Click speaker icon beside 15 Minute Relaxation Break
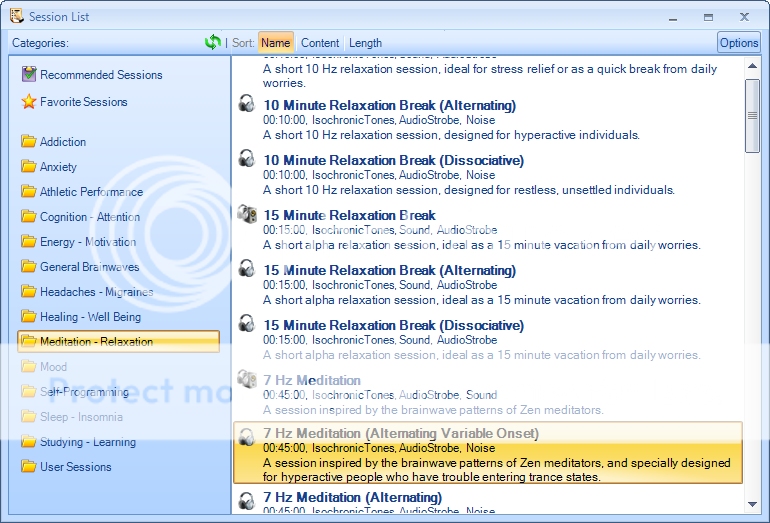 (247, 214)
